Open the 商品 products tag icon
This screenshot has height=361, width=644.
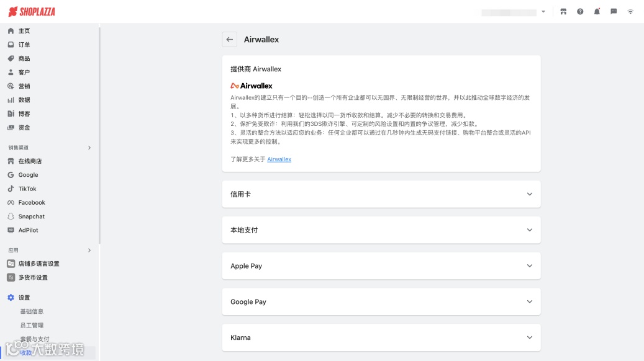(11, 58)
